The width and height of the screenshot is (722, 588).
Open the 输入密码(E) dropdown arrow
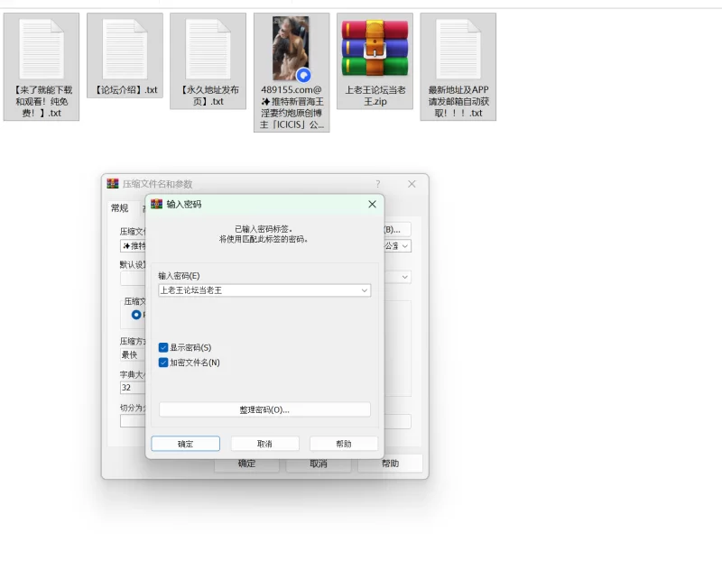coord(365,290)
